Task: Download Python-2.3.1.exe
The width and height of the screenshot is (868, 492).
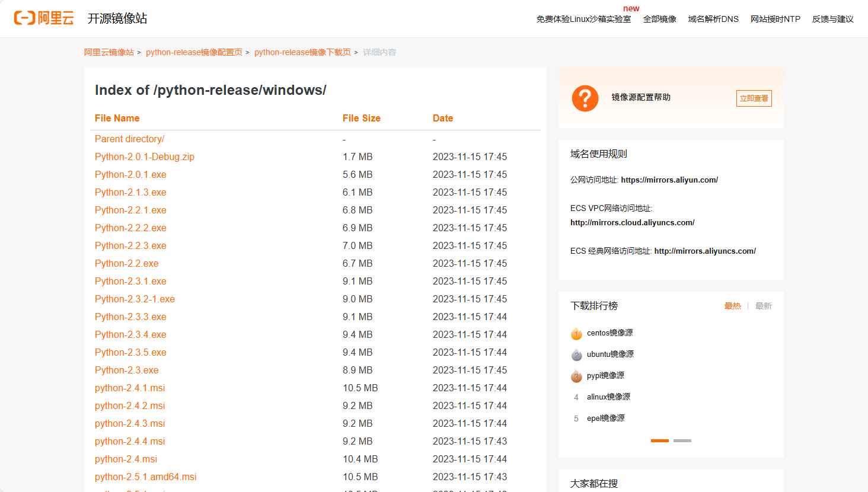Action: tap(130, 281)
